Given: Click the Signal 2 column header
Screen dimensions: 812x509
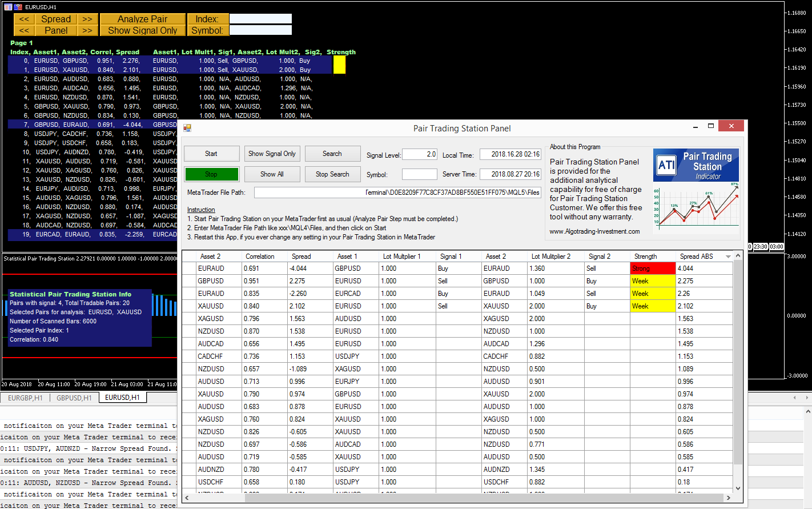Looking at the screenshot, I should (607, 256).
